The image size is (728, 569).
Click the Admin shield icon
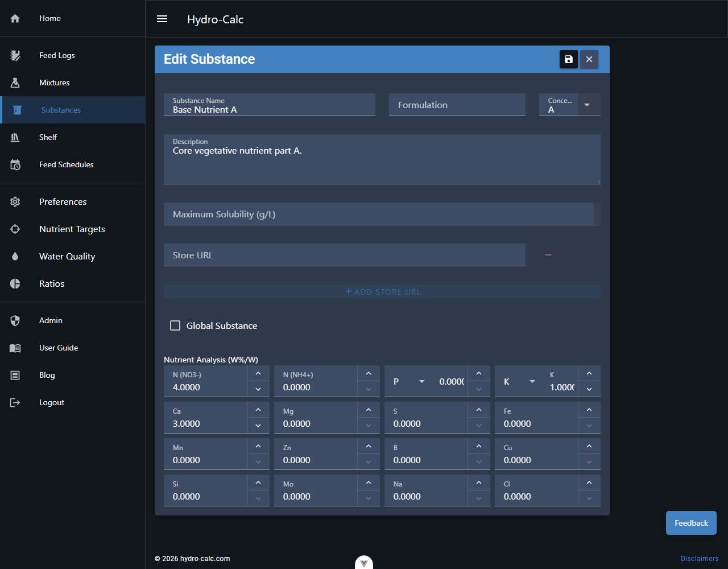15,320
